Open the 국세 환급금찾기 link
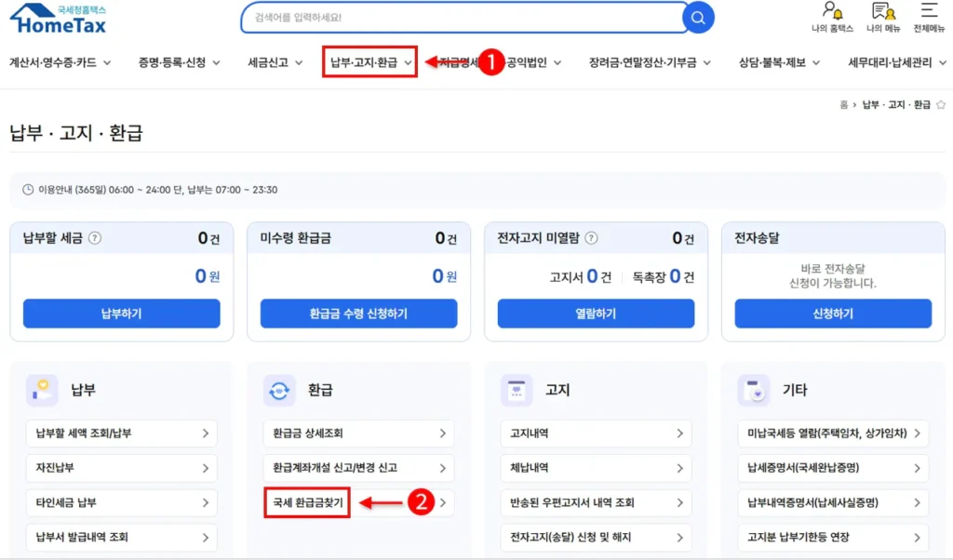Viewport: 953px width, 560px height. click(x=307, y=501)
